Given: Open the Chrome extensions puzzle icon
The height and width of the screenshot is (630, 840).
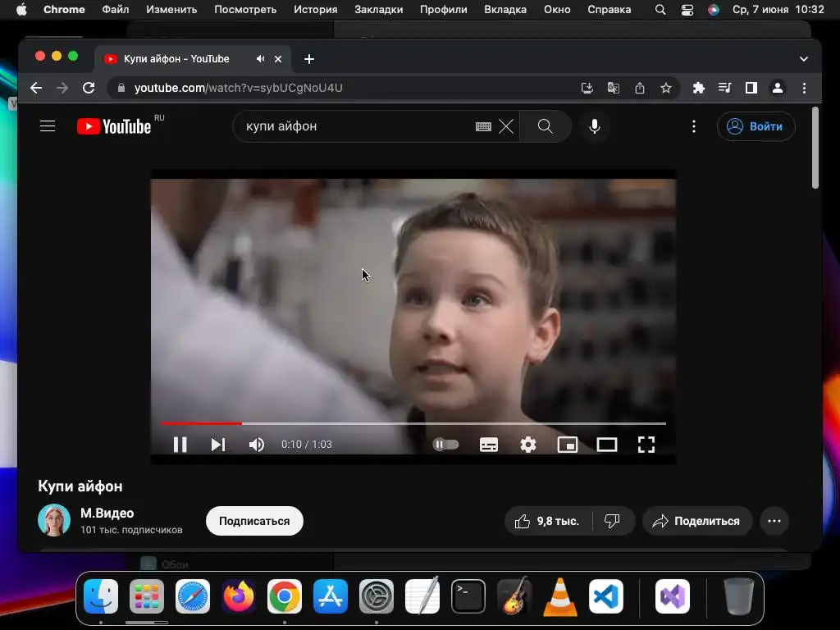Looking at the screenshot, I should (x=699, y=88).
